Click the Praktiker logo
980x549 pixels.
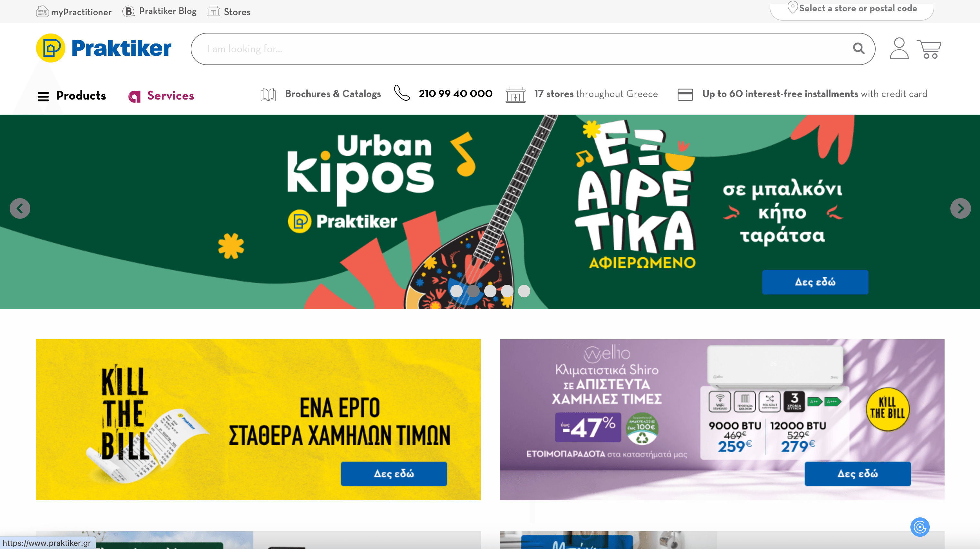pyautogui.click(x=104, y=48)
